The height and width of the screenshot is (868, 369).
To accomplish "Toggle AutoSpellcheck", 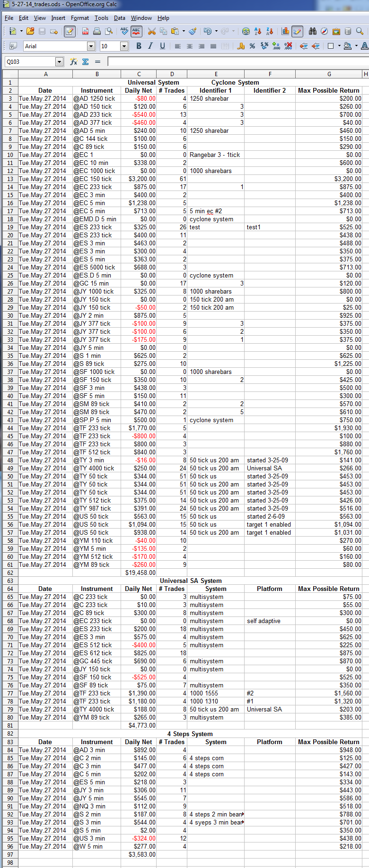I will pos(136,31).
